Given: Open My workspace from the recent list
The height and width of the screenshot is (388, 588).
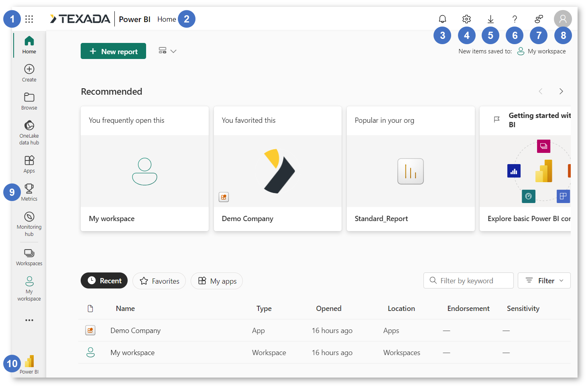Looking at the screenshot, I should click(132, 353).
